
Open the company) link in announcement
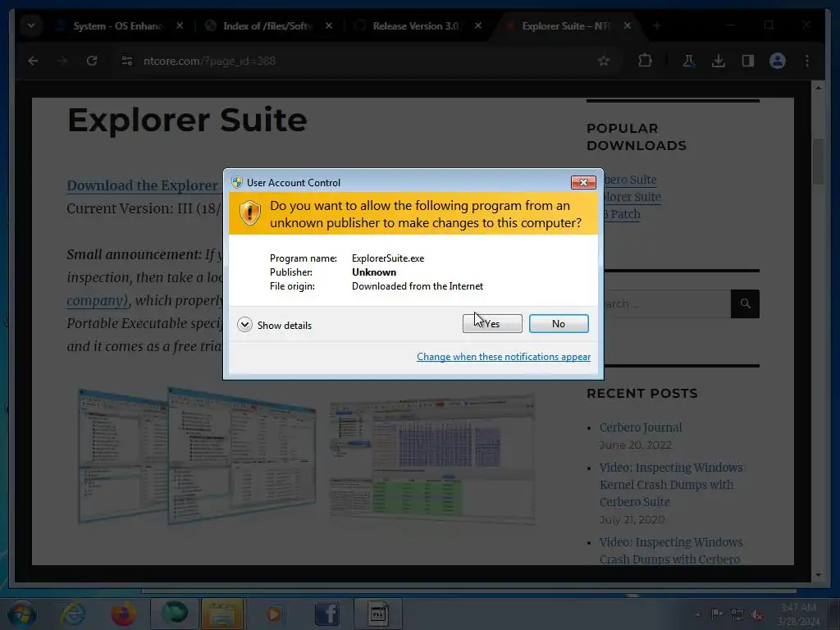(x=97, y=300)
